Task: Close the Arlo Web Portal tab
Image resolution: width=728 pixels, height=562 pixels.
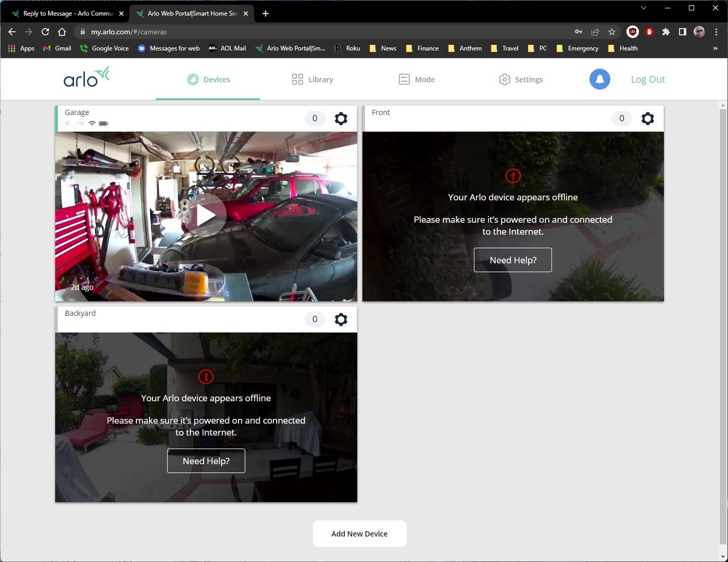Action: [x=246, y=14]
